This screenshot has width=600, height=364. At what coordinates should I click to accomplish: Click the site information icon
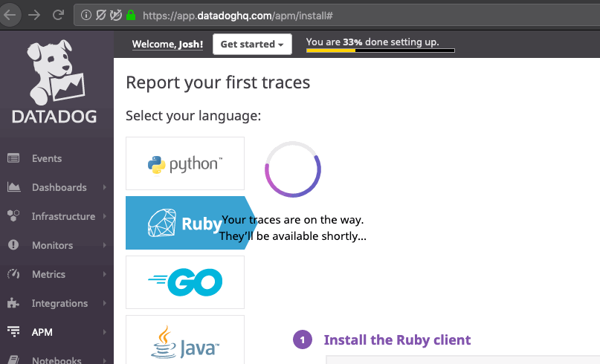click(x=86, y=14)
